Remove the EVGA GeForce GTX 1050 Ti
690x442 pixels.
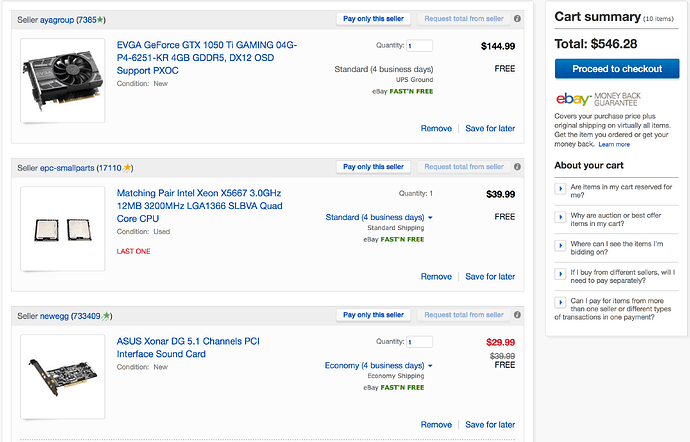(x=436, y=129)
